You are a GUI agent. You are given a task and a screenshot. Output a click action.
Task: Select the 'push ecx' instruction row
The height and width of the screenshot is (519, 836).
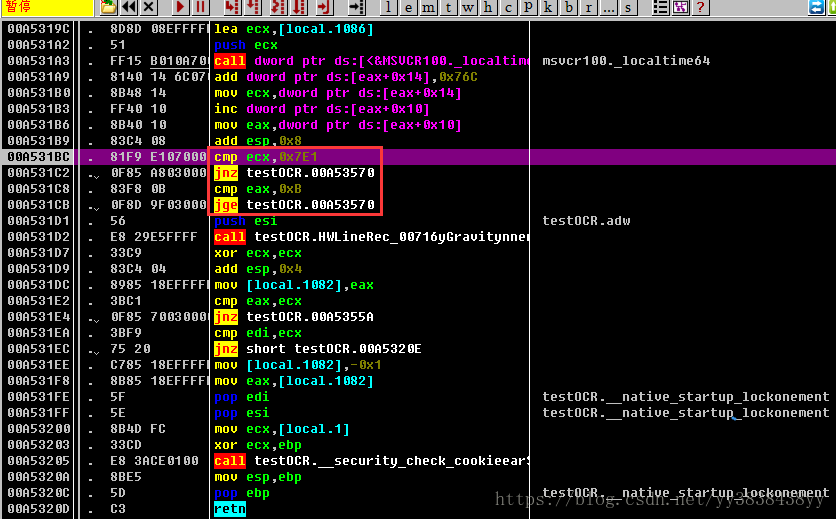coord(246,45)
